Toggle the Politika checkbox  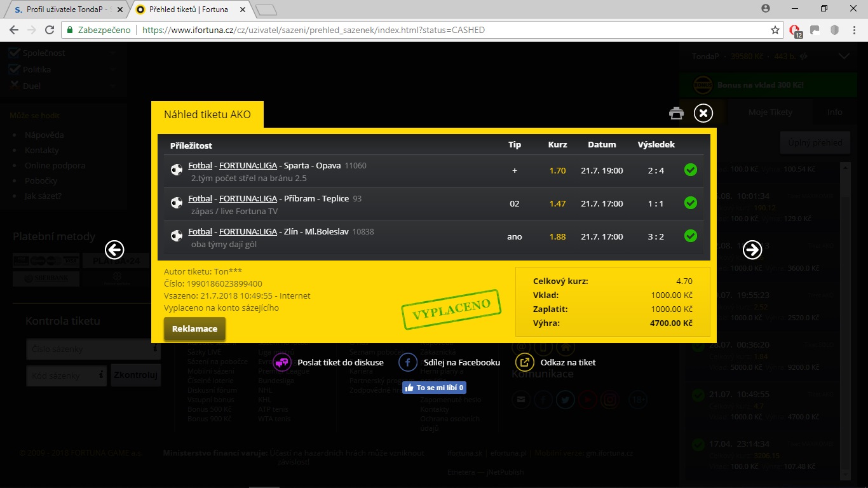click(15, 69)
